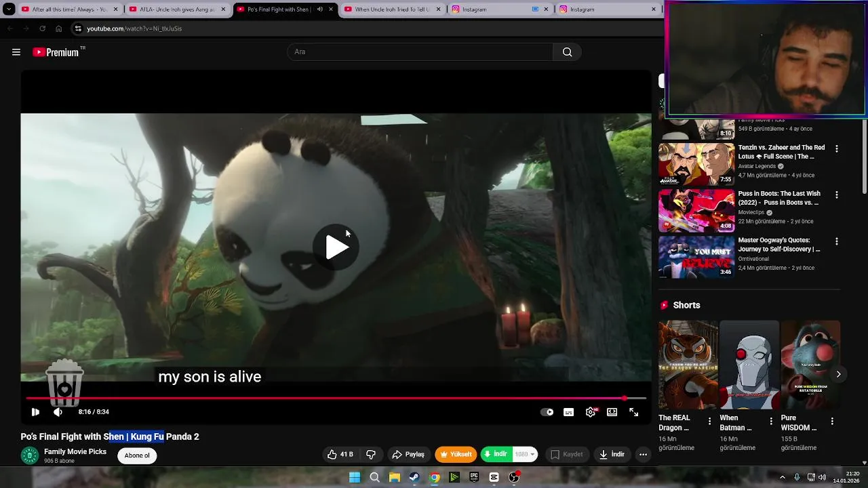Share the video via Paylaş
Viewport: 868px width, 488px height.
click(408, 454)
